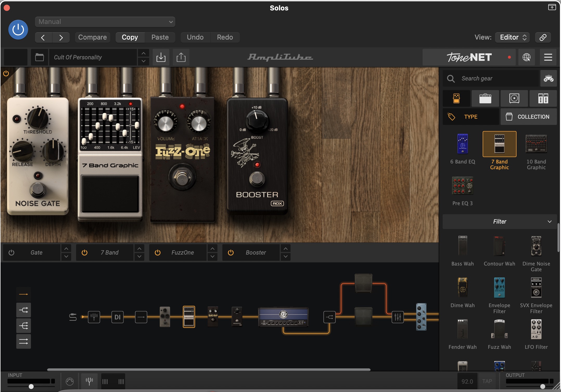This screenshot has width=561, height=392.
Task: Select the stomp pedal gear category
Action: tap(456, 99)
